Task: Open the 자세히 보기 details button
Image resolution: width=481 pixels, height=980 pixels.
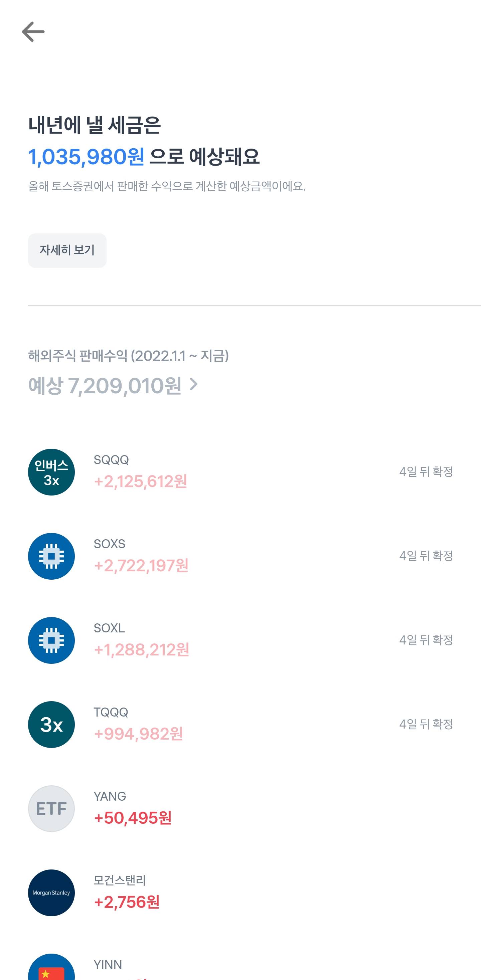Action: [x=67, y=250]
